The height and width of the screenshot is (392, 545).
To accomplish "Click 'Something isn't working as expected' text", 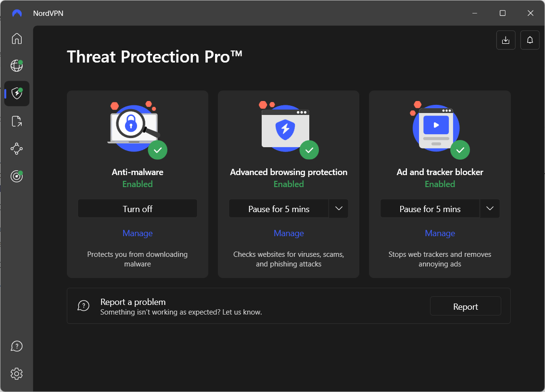I will 181,312.
